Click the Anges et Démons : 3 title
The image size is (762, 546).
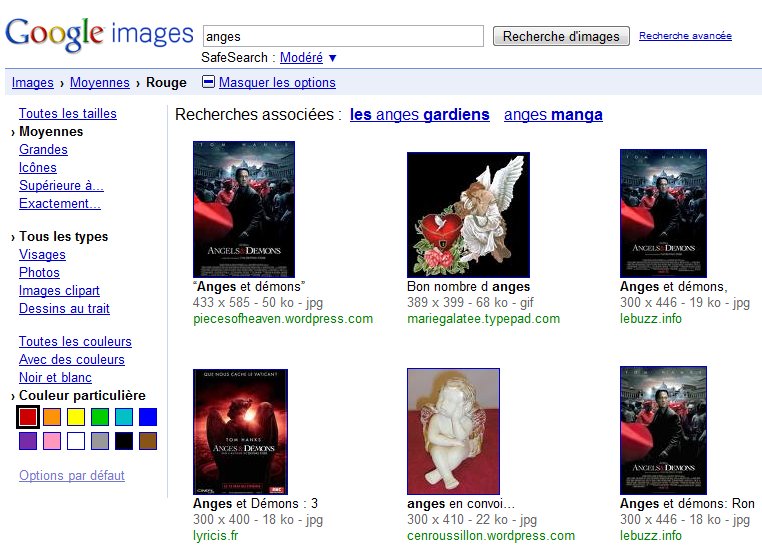255,503
